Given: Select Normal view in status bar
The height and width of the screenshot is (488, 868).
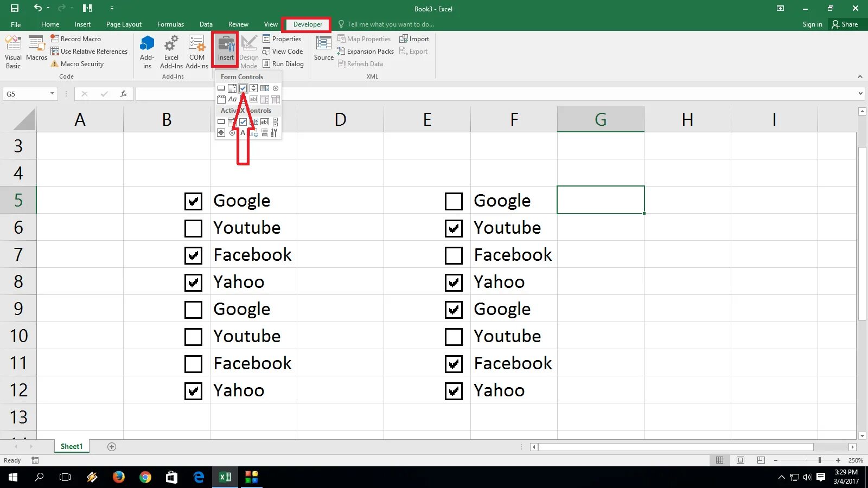Looking at the screenshot, I should (x=720, y=460).
